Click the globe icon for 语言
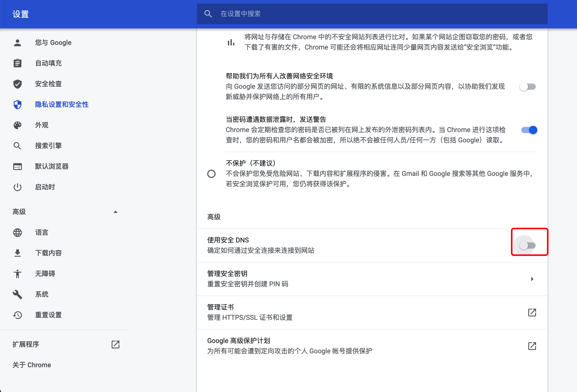577x392 pixels. click(x=18, y=232)
